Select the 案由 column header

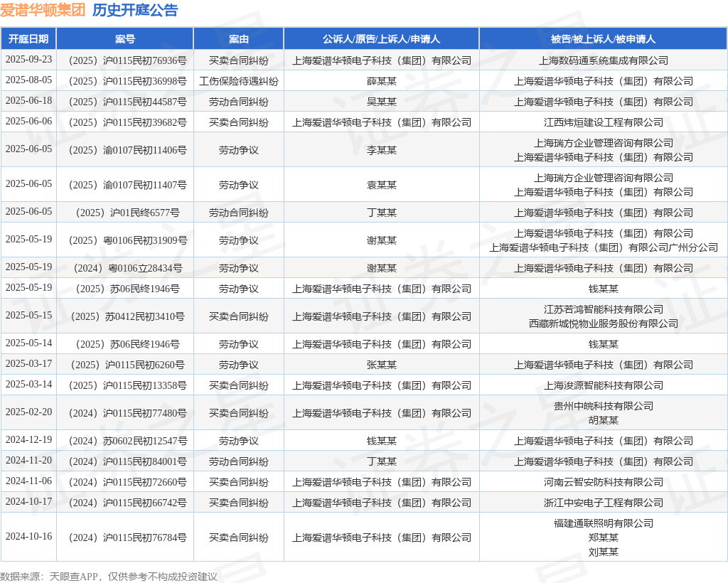click(239, 39)
